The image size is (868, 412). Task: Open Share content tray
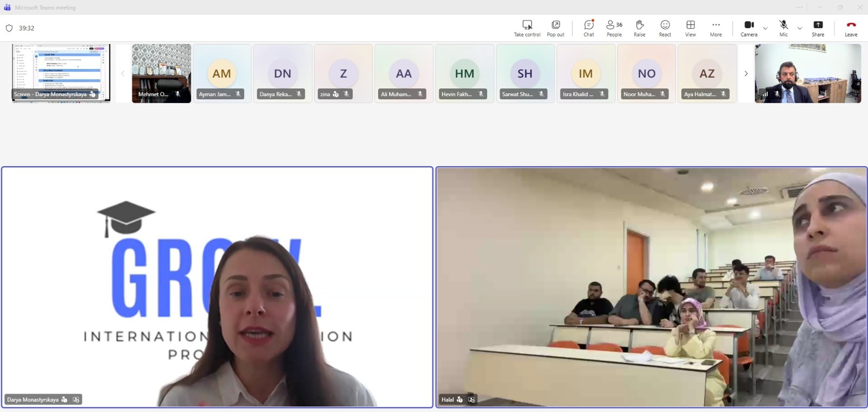click(x=818, y=28)
